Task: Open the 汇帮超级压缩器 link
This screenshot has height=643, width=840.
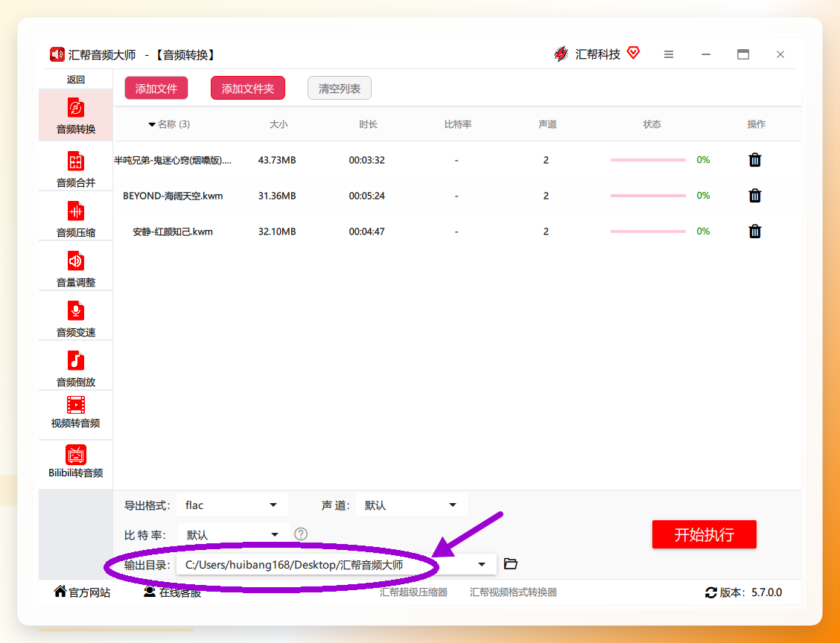Action: pyautogui.click(x=413, y=592)
